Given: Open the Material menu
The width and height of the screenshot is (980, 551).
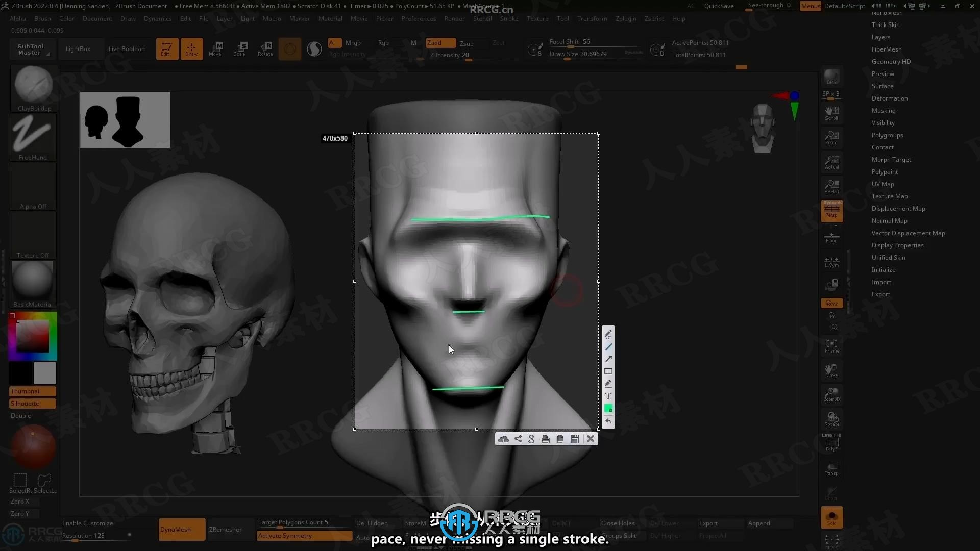Looking at the screenshot, I should coord(330,19).
